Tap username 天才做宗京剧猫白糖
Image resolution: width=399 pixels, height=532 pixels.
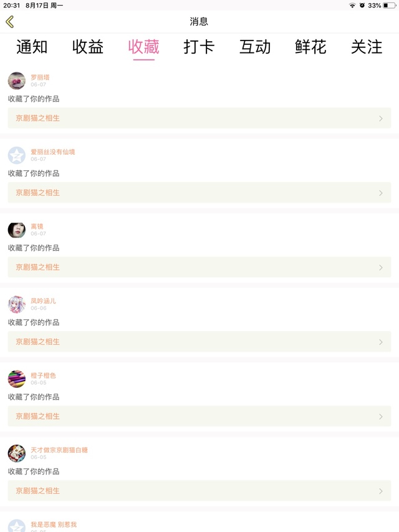[59, 450]
